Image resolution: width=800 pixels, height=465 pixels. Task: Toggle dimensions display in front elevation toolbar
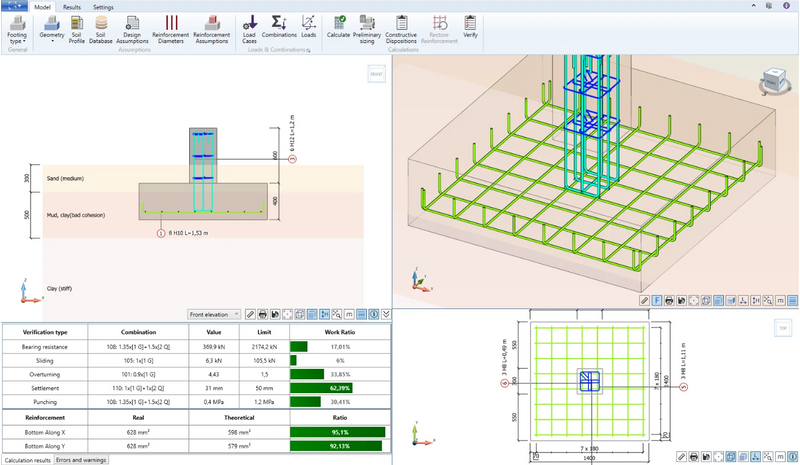click(x=324, y=314)
